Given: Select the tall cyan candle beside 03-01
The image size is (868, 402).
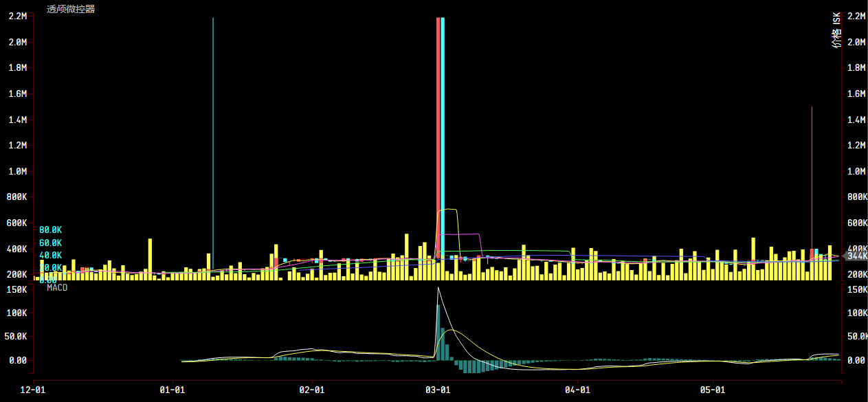Looking at the screenshot, I should (443, 137).
